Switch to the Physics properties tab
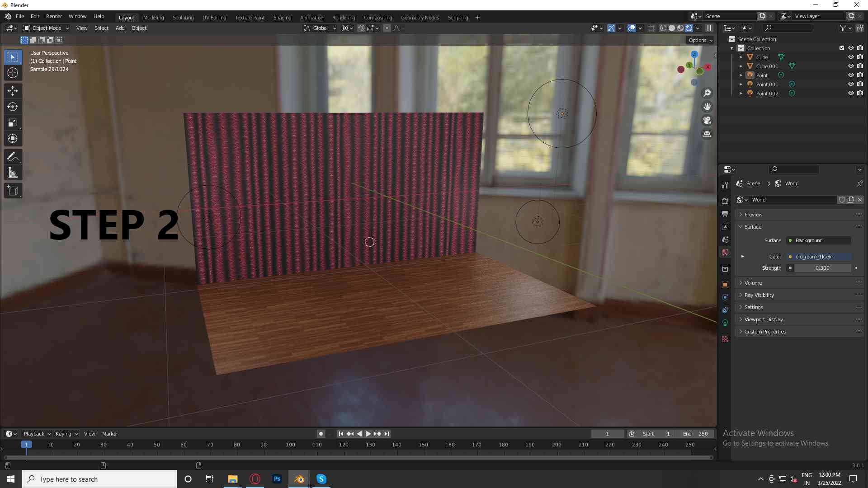Viewport: 868px width, 488px height. click(725, 310)
